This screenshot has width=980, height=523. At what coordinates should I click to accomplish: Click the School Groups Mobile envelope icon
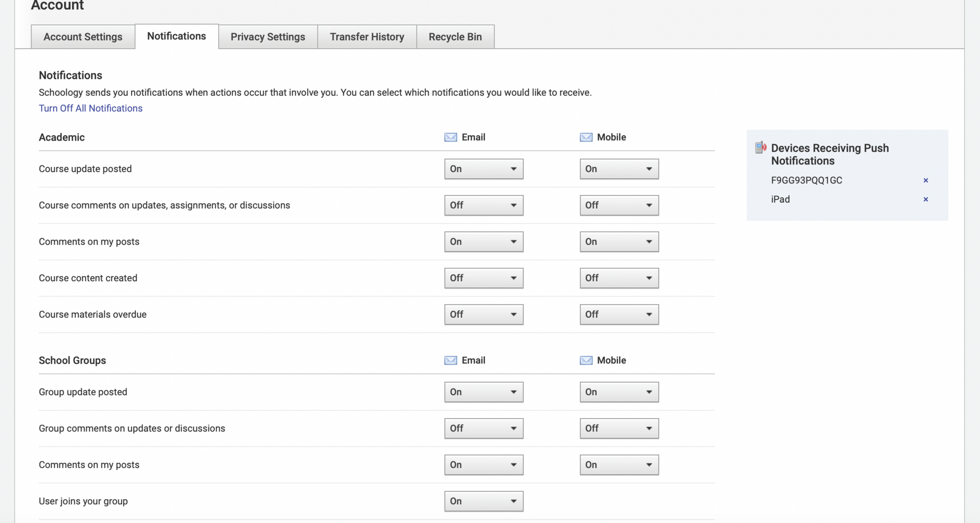(586, 360)
